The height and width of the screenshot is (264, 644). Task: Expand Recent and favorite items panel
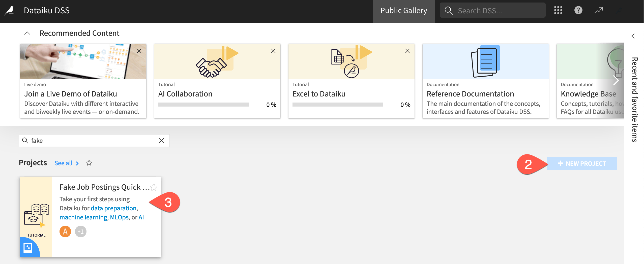click(634, 36)
